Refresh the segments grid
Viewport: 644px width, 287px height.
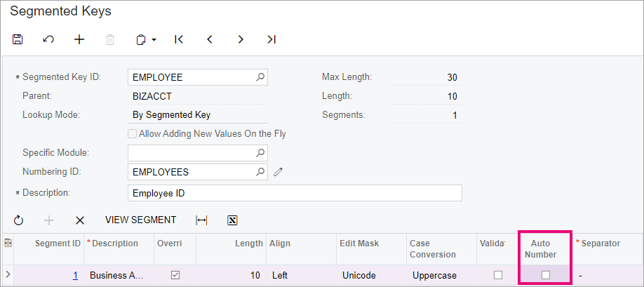point(18,220)
